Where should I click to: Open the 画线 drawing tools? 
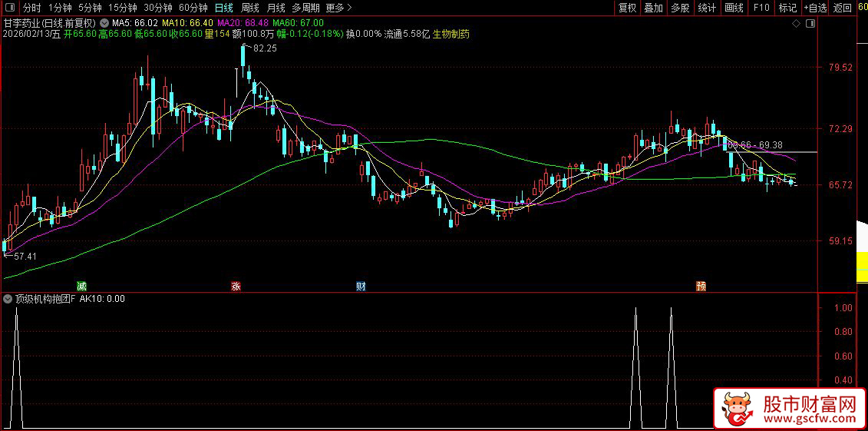pyautogui.click(x=734, y=8)
